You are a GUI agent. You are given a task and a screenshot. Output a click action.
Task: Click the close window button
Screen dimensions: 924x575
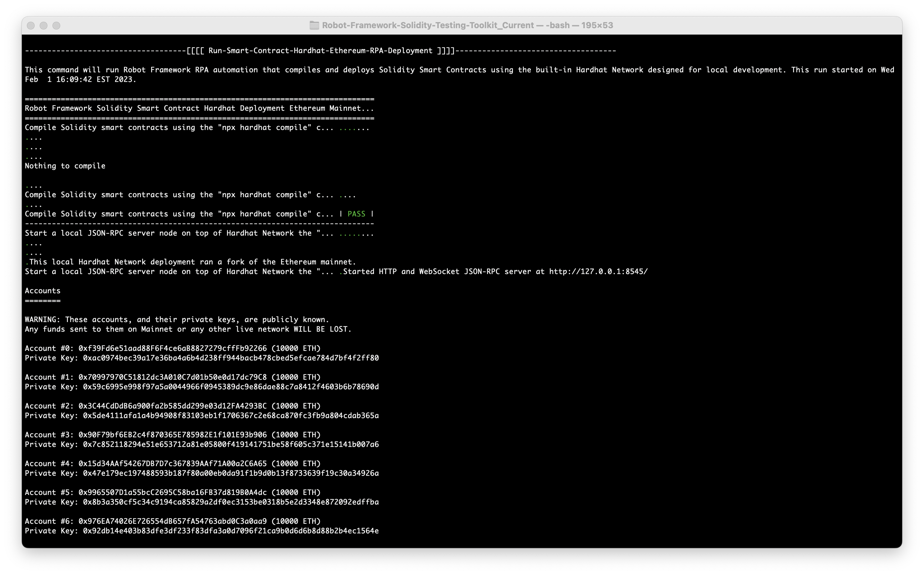31,26
